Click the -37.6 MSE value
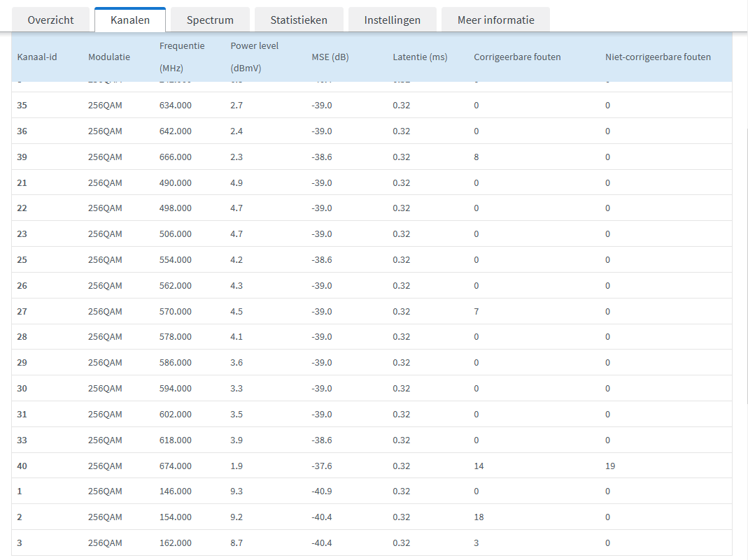 click(322, 466)
